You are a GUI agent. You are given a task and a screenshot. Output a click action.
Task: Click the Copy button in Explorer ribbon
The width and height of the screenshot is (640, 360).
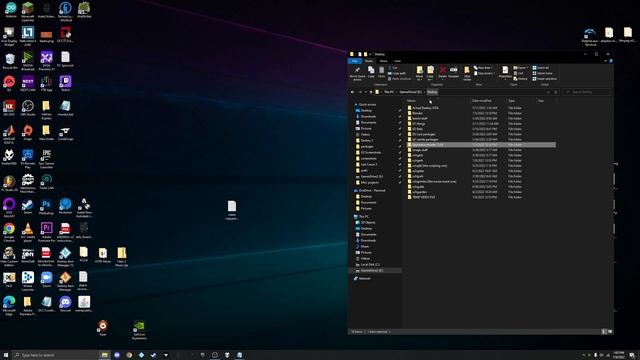[x=371, y=72]
